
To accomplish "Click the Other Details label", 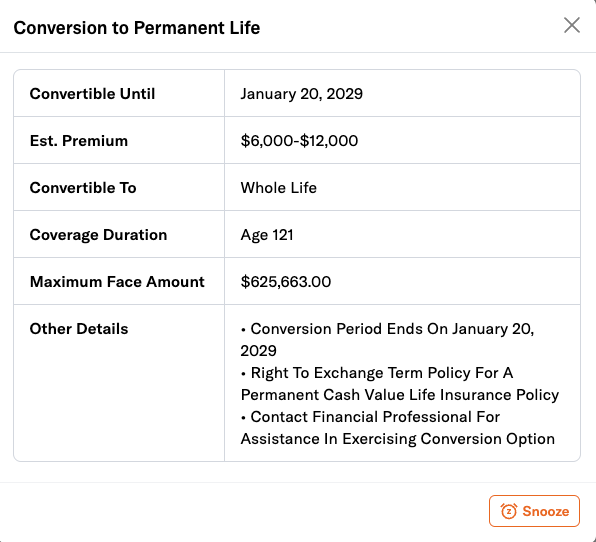I will [79, 329].
